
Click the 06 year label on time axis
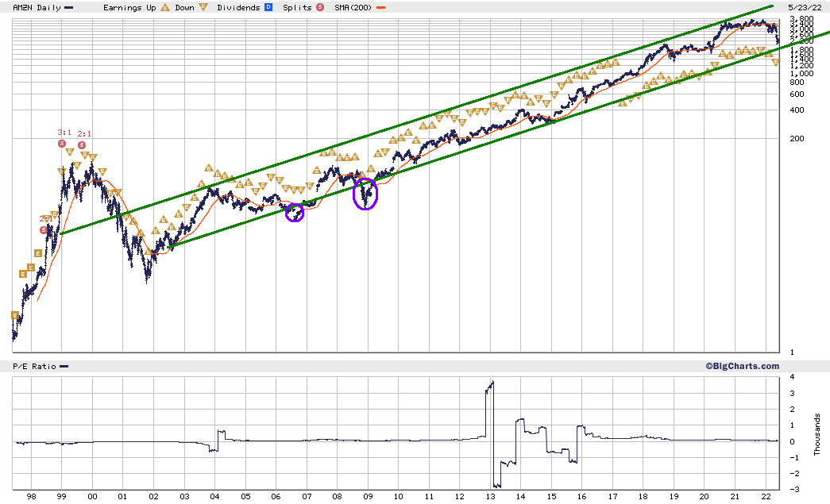point(276,497)
